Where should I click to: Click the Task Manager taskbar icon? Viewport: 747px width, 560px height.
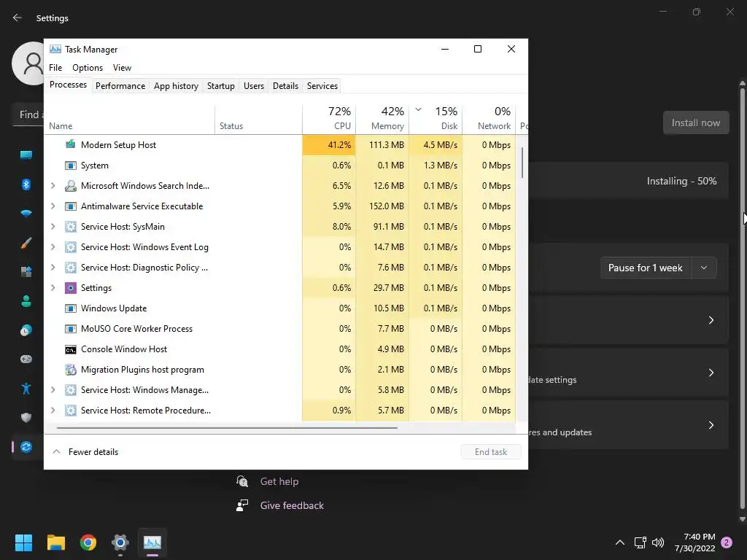click(152, 542)
